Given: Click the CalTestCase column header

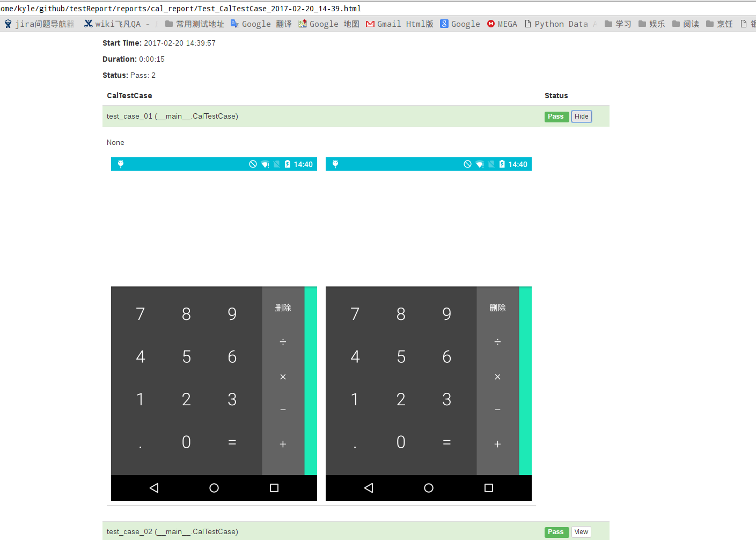Looking at the screenshot, I should pyautogui.click(x=129, y=96).
